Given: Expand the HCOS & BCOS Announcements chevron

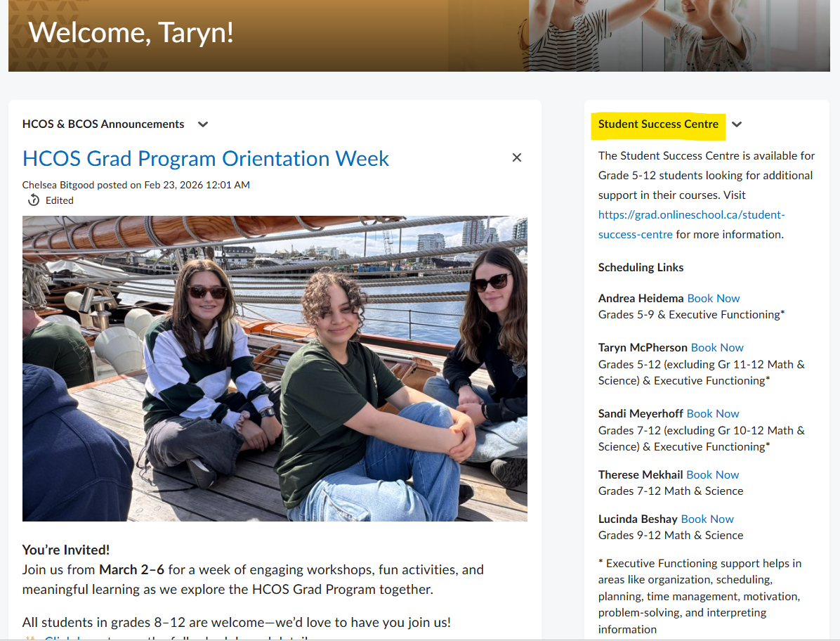Looking at the screenshot, I should 203,124.
